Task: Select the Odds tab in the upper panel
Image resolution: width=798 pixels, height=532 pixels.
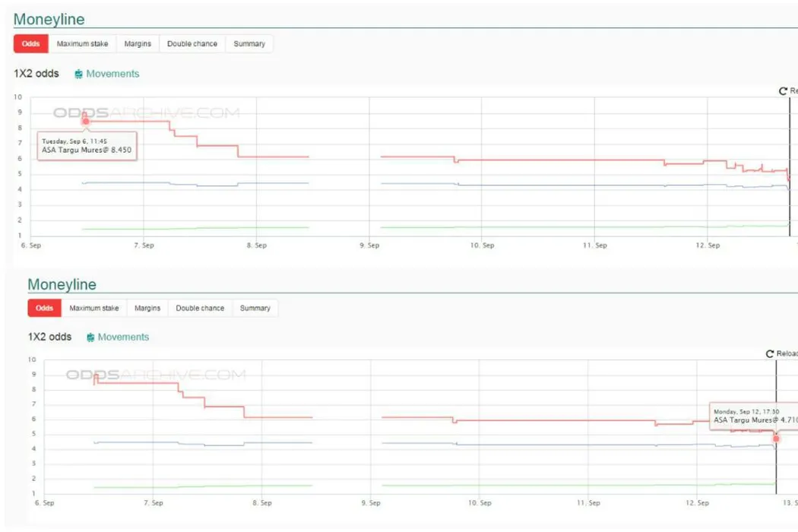Action: click(x=31, y=44)
